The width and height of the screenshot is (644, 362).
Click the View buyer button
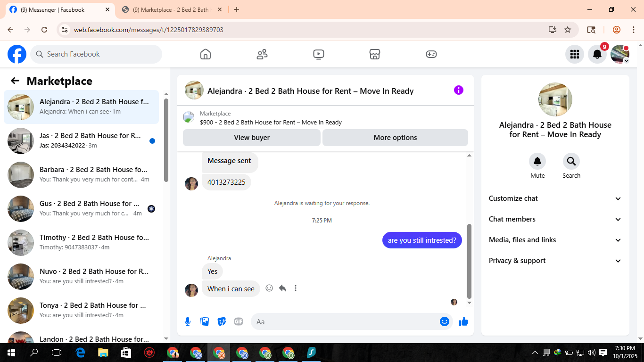pos(252,138)
